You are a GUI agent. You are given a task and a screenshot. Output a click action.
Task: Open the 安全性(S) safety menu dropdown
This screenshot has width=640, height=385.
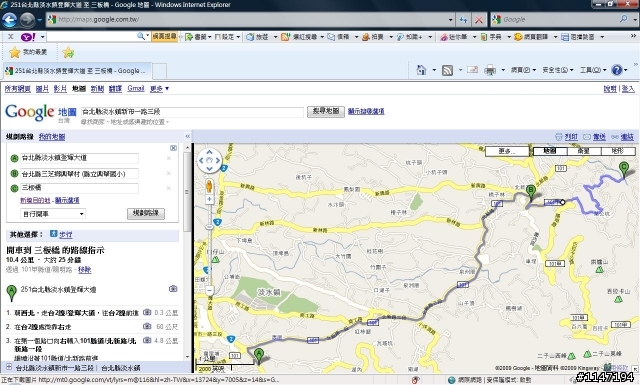(x=558, y=70)
